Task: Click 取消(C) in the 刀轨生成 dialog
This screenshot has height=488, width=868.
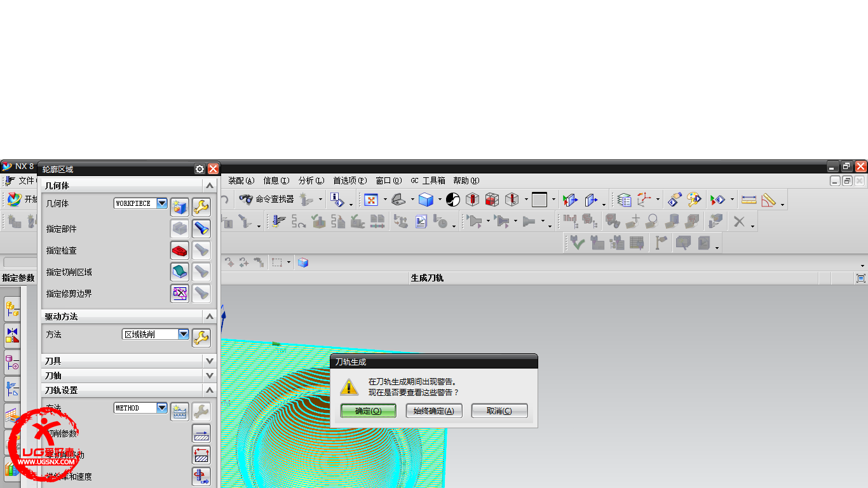Action: tap(499, 411)
